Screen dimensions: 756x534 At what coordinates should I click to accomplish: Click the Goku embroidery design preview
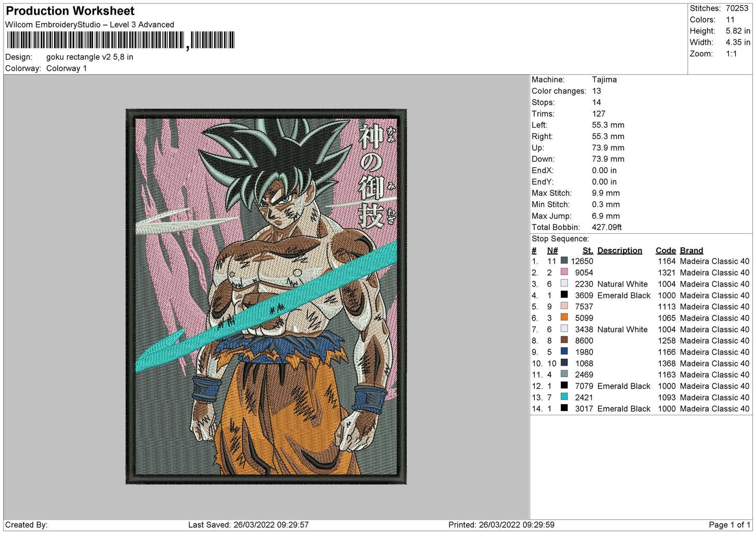266,296
